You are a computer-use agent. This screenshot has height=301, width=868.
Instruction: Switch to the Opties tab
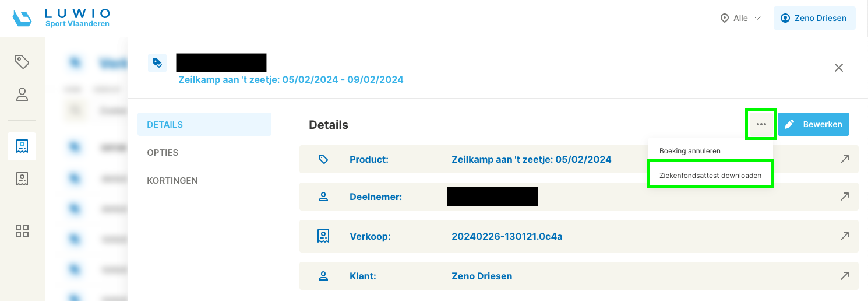point(163,153)
